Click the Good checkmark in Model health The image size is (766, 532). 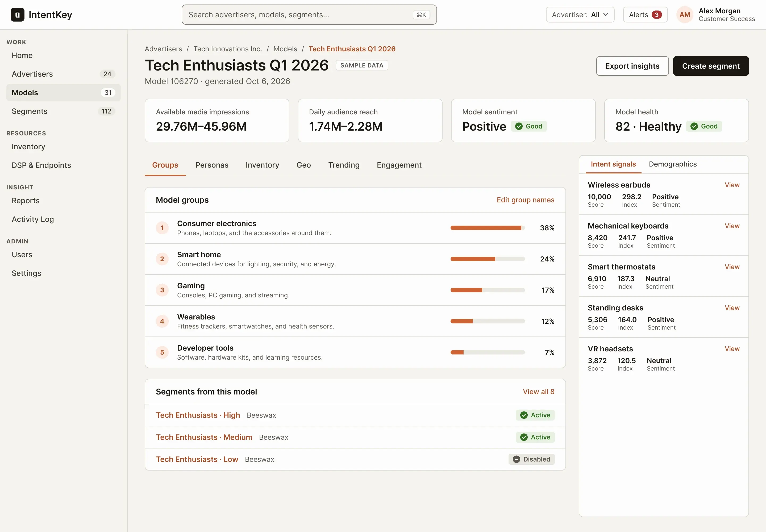pyautogui.click(x=694, y=126)
